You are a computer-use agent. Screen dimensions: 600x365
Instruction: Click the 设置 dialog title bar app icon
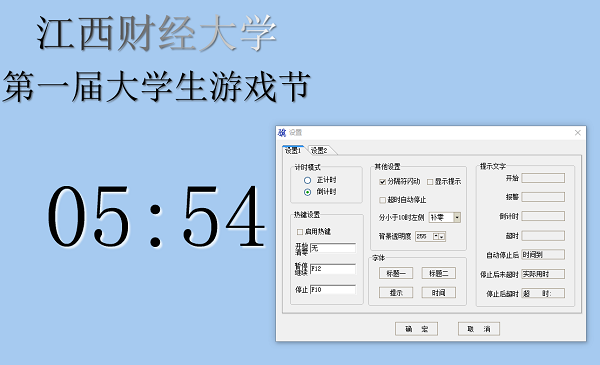point(282,133)
